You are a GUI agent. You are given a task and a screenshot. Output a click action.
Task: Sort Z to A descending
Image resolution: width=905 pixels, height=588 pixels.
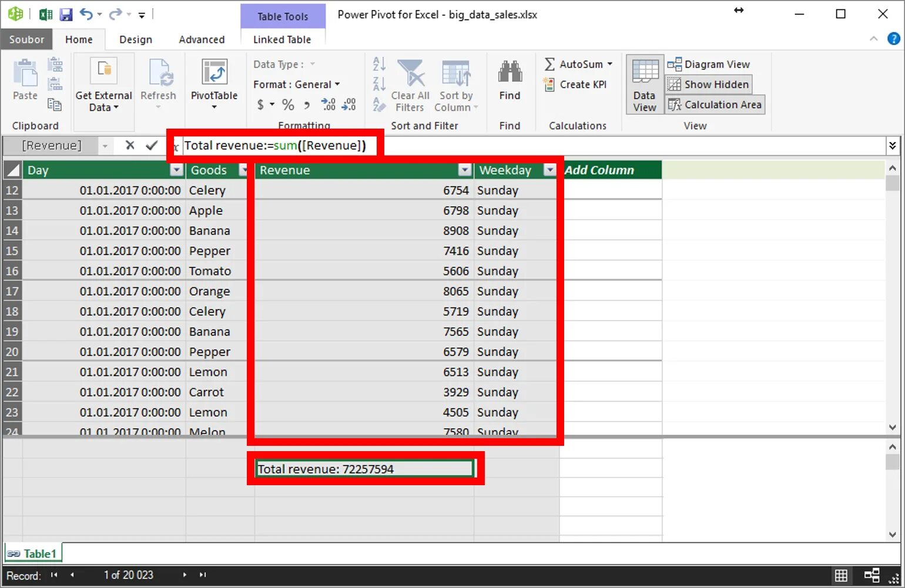(379, 84)
